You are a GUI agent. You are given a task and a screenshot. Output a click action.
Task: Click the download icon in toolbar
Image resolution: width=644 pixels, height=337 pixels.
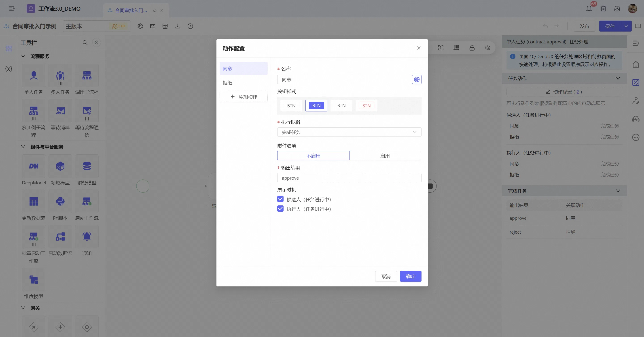178,26
